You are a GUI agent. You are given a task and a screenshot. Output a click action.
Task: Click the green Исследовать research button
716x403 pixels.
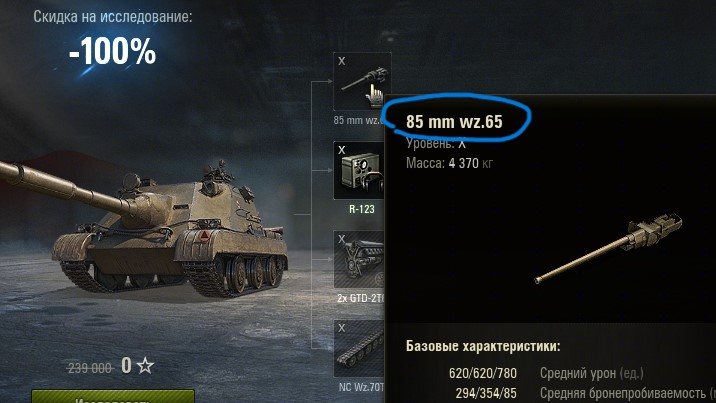click(113, 396)
